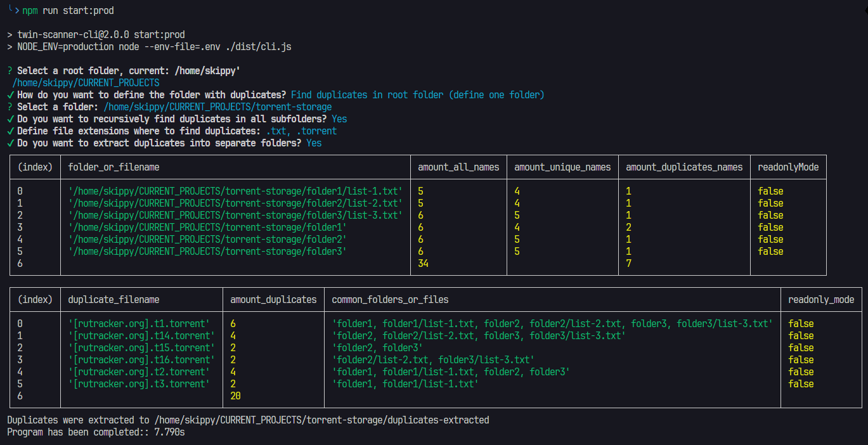Click the folder1/list-1.txt path row
This screenshot has width=868, height=445.
point(235,191)
